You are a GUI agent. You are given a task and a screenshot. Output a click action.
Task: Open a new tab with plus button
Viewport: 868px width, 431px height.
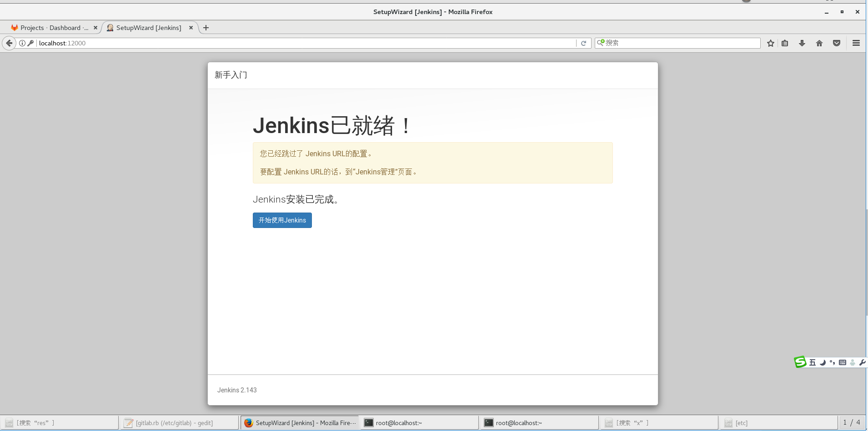coord(206,28)
